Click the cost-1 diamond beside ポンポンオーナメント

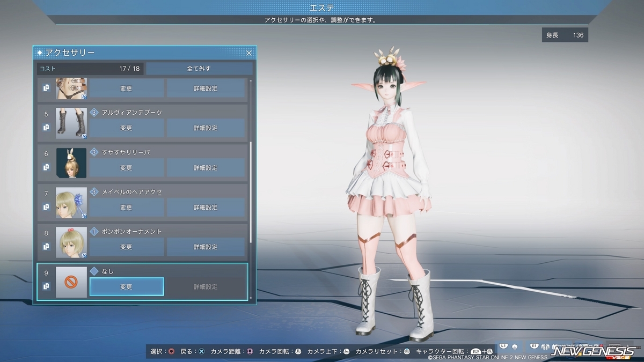click(x=94, y=232)
